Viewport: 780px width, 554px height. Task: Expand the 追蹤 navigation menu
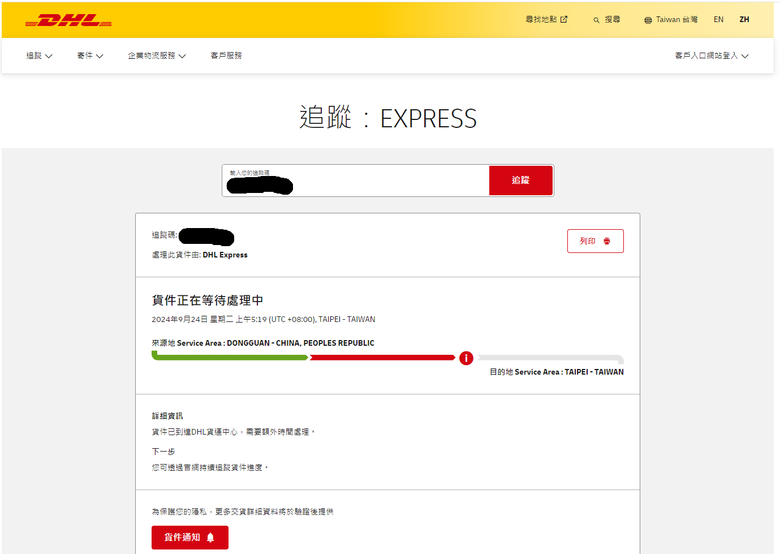pos(39,56)
